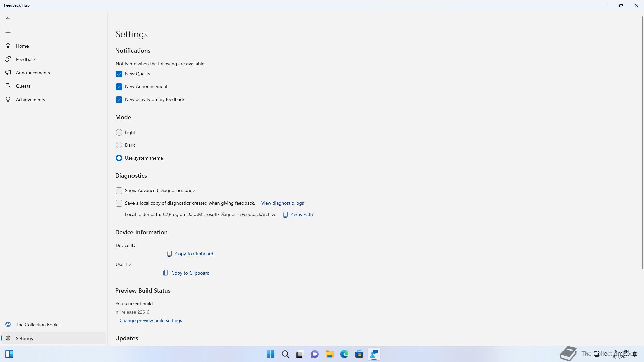644x362 pixels.
Task: Select the Dark mode radio button
Action: [119, 145]
